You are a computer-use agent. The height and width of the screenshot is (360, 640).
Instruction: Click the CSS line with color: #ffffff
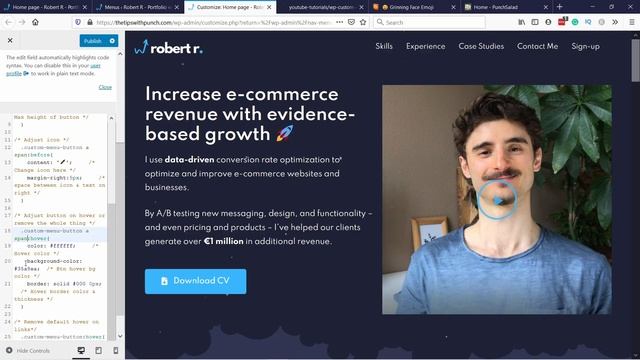click(x=51, y=246)
